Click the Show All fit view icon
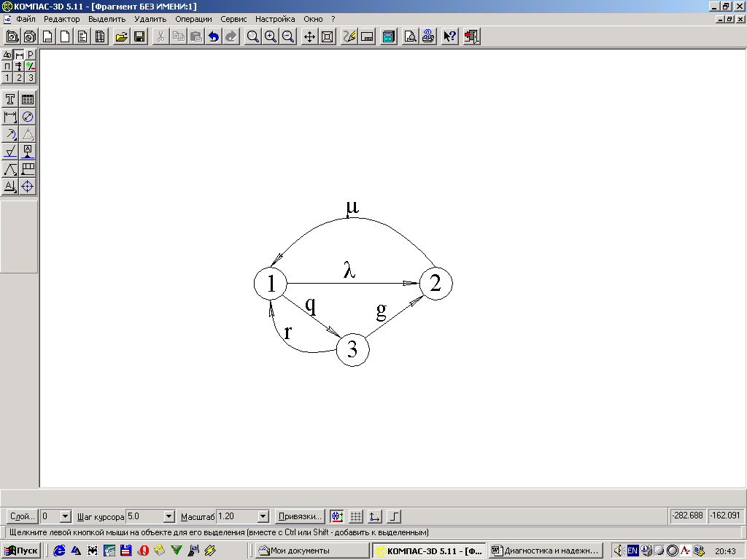Screen dimensions: 747x560 tap(328, 36)
